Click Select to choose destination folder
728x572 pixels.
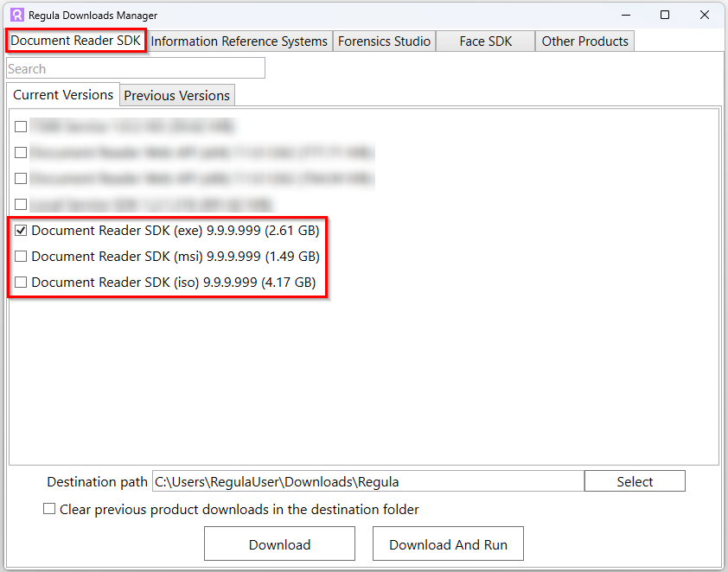tap(635, 481)
